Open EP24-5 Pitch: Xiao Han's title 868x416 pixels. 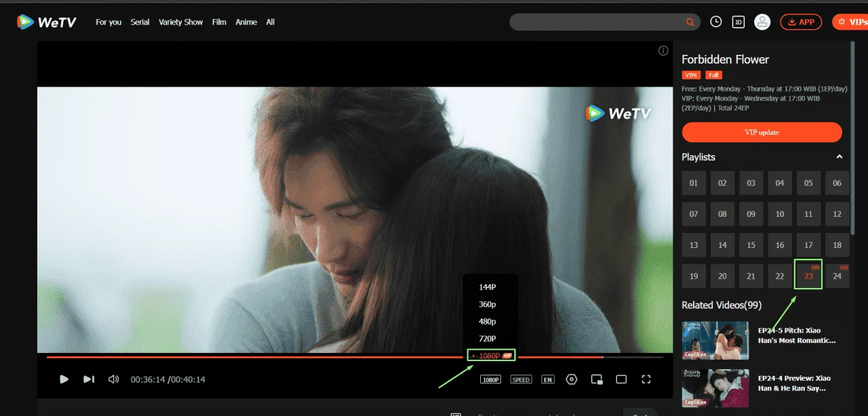coord(797,335)
